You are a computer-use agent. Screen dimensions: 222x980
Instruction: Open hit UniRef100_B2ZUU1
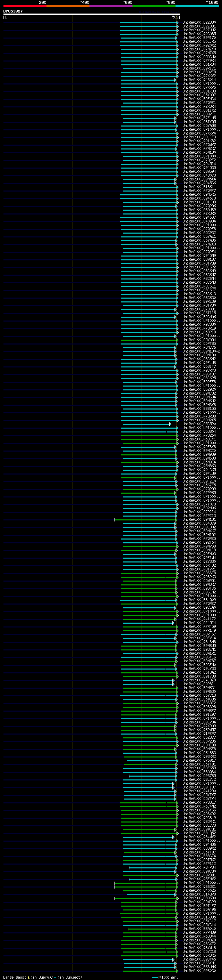(199, 26)
